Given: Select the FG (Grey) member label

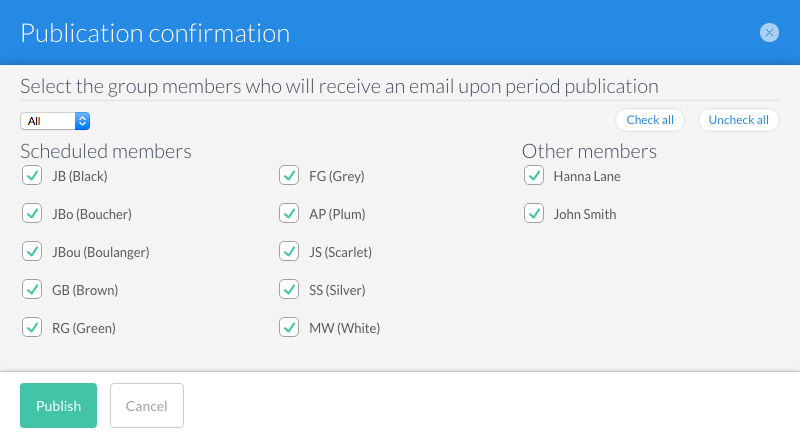Looking at the screenshot, I should pyautogui.click(x=337, y=176).
